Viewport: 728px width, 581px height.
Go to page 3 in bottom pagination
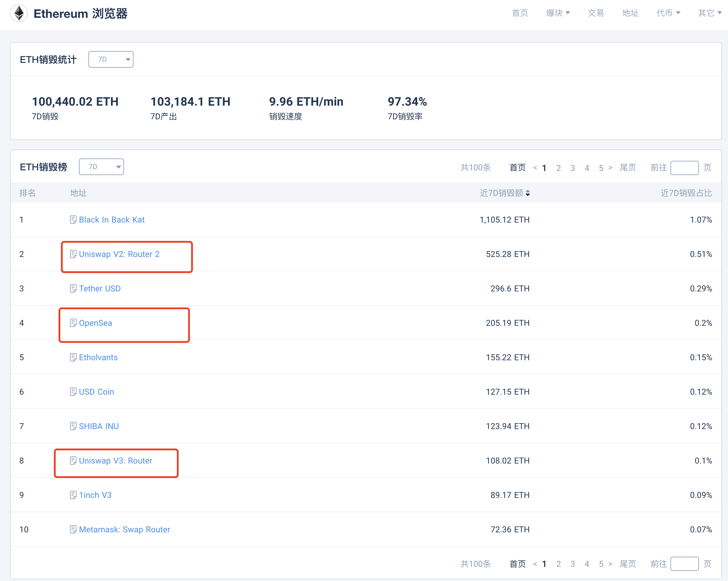[x=573, y=564]
